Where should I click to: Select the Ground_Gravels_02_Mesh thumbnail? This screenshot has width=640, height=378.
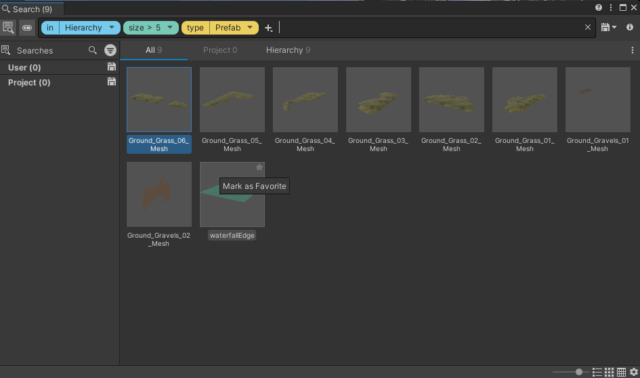tap(159, 194)
